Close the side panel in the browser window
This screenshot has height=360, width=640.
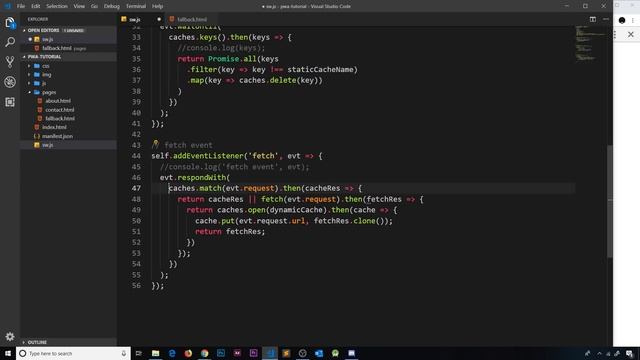pos(631,35)
